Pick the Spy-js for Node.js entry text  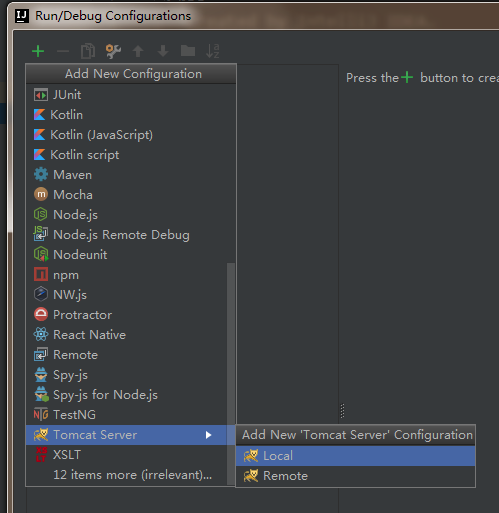(105, 395)
